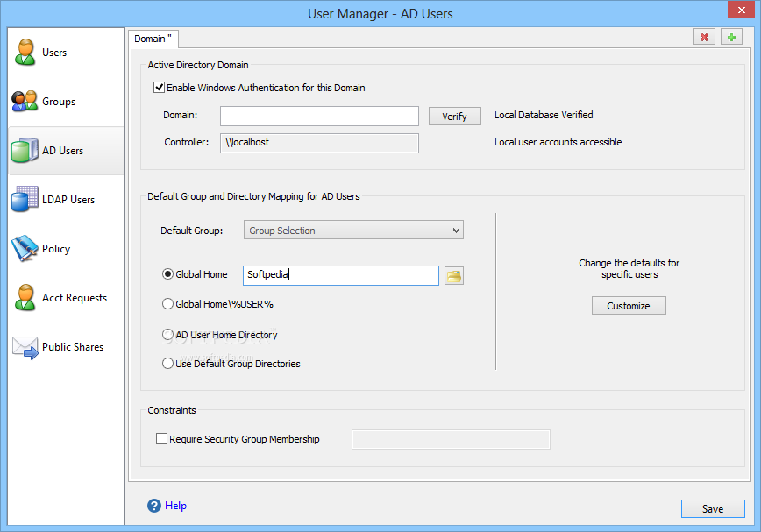Open the Public Shares envelope icon

[x=25, y=347]
